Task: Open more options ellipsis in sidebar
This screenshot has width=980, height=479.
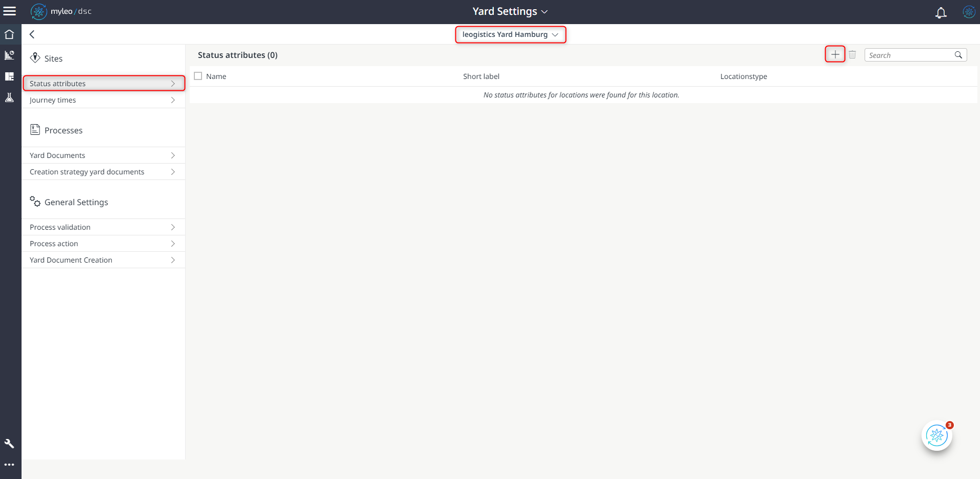Action: point(9,465)
